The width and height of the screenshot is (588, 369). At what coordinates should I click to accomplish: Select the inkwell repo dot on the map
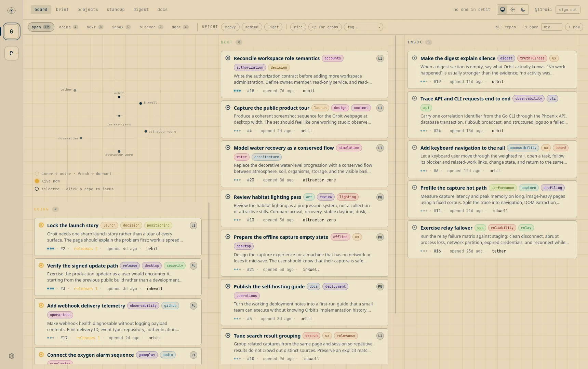pyautogui.click(x=141, y=103)
